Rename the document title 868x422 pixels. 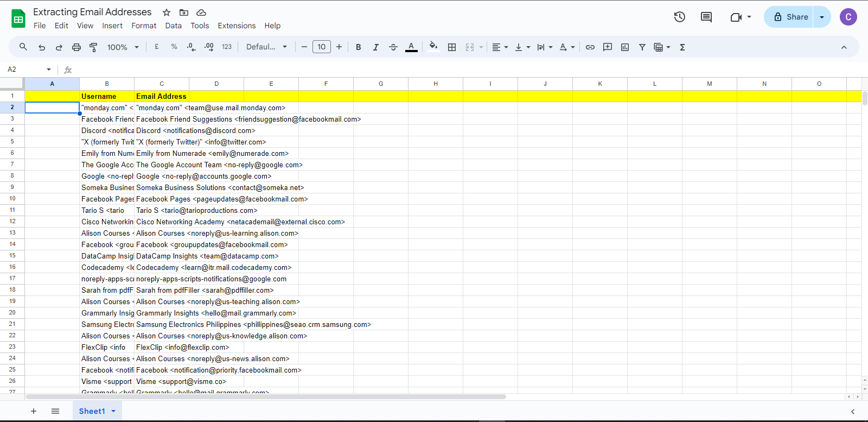click(x=92, y=12)
